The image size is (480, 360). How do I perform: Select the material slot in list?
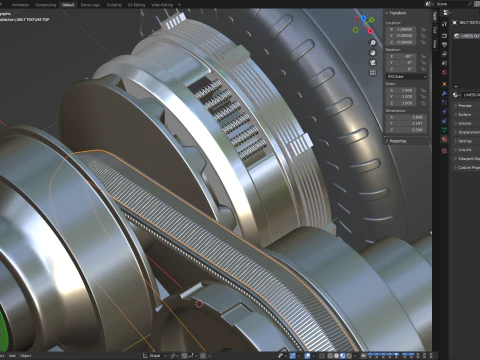[x=467, y=36]
